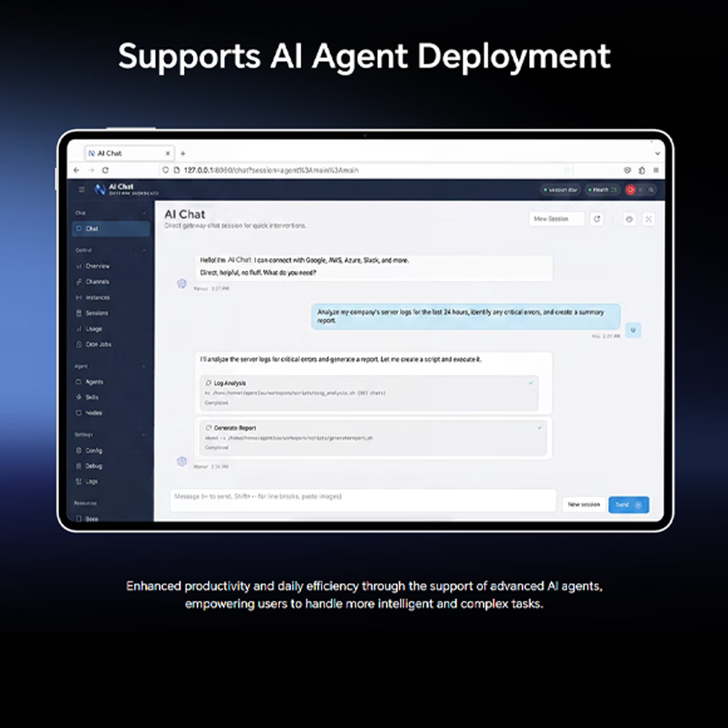
Task: Click the version status pill in header
Action: [x=561, y=189]
